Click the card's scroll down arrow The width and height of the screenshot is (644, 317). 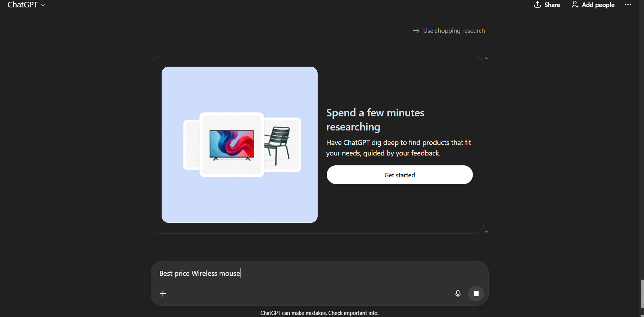pyautogui.click(x=486, y=232)
